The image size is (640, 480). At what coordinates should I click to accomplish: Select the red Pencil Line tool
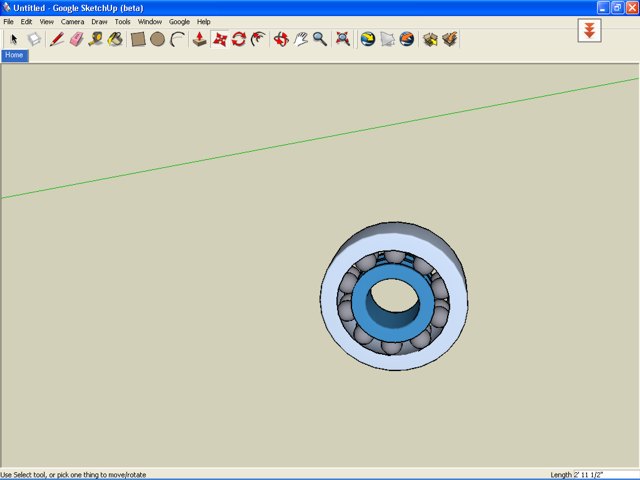point(57,39)
